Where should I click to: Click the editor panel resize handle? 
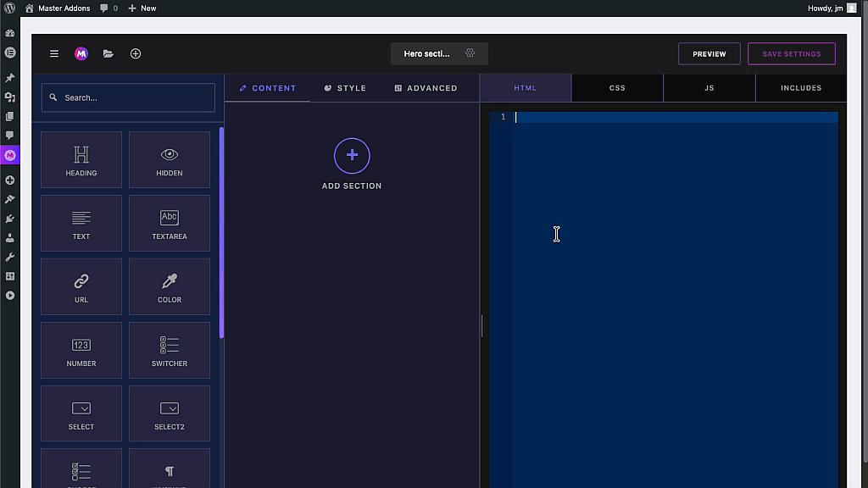click(x=481, y=326)
